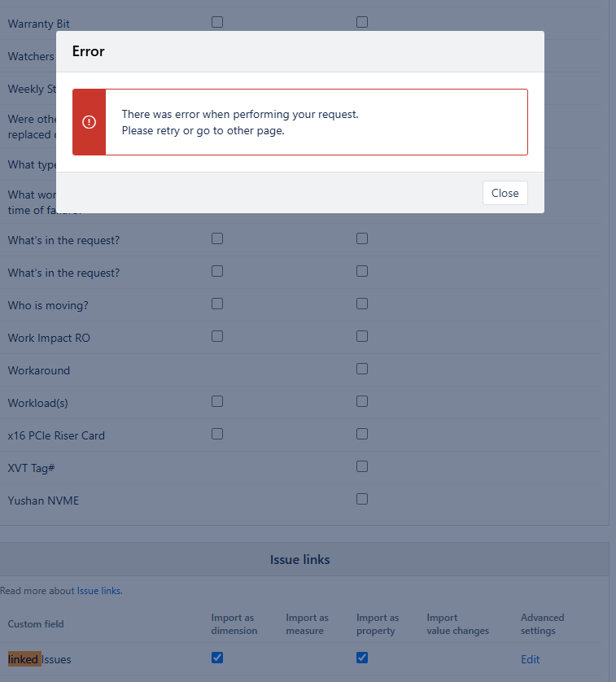Tick x16 PCIe Riser Card dimension checkbox

tap(217, 434)
